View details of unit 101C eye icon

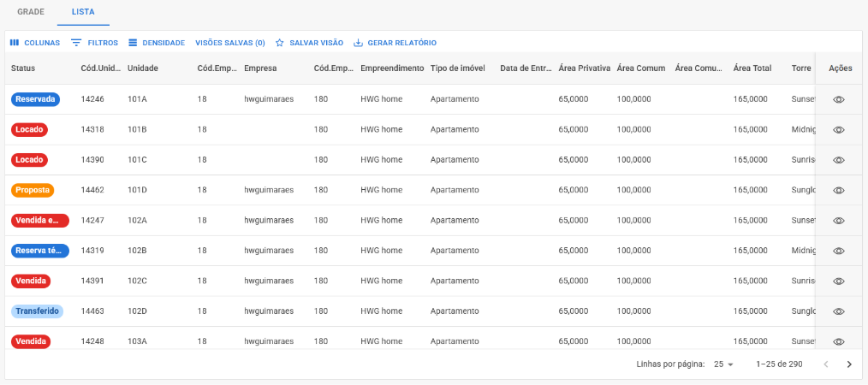839,160
